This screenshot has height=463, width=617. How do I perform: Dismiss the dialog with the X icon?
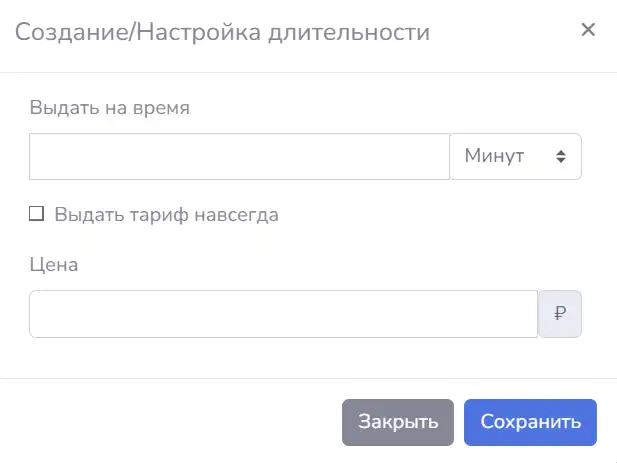click(588, 30)
